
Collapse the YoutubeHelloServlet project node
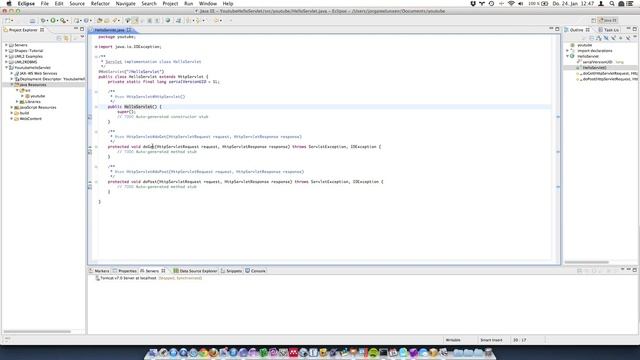click(x=6, y=67)
